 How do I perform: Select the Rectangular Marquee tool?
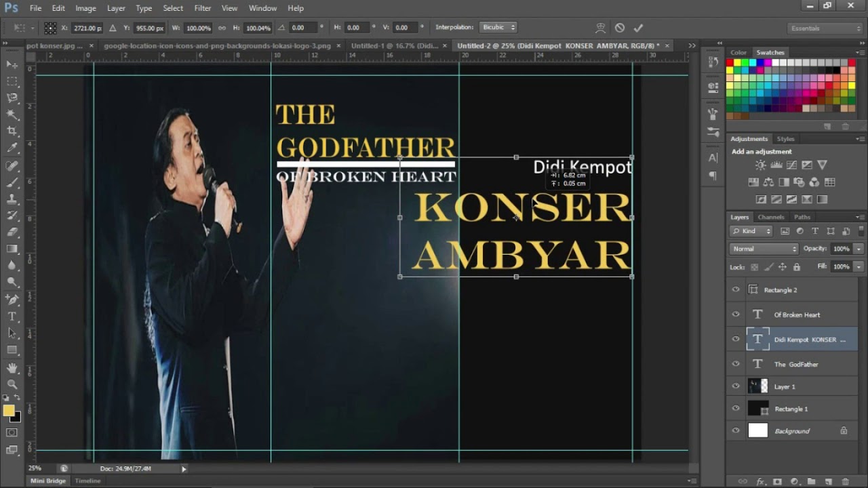(12, 81)
